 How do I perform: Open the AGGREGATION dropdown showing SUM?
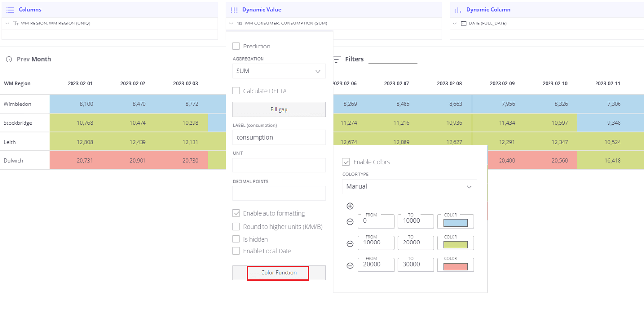[x=278, y=71]
